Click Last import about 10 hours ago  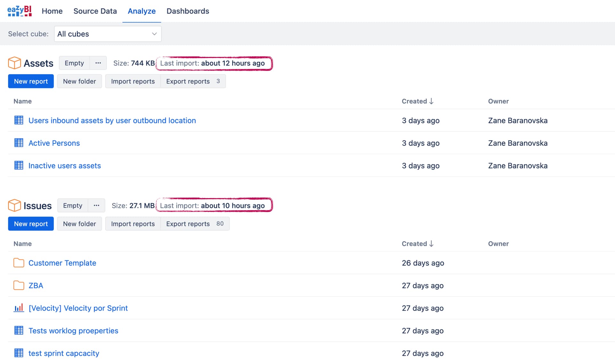(213, 206)
